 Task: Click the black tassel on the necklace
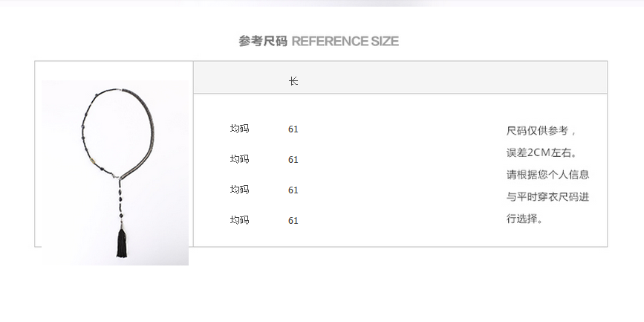point(122,243)
